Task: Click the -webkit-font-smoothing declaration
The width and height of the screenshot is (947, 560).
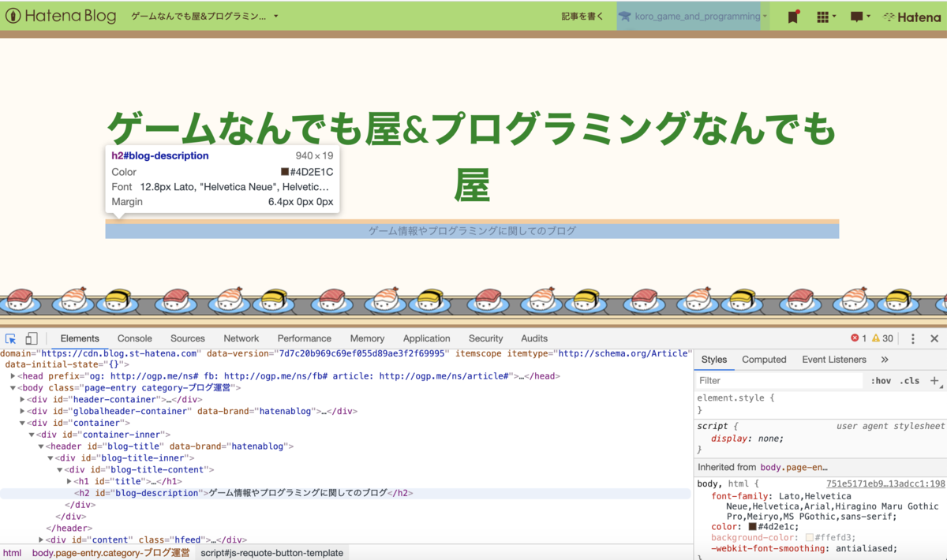Action: [x=804, y=549]
